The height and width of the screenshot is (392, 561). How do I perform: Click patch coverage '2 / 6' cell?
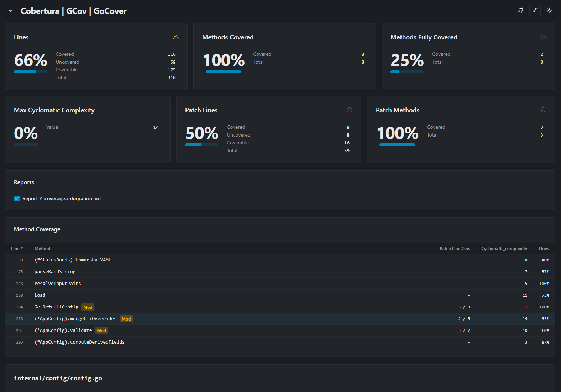464,319
